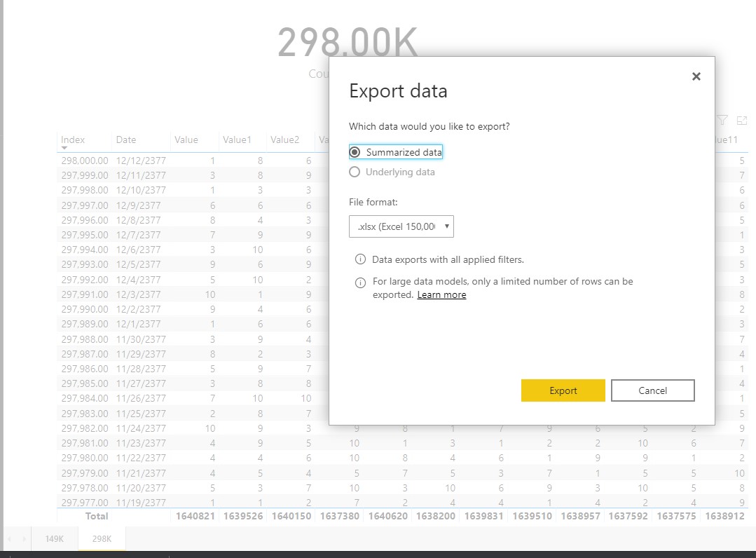Select the 297,988.00 index cell
Image resolution: width=756 pixels, height=558 pixels.
tap(85, 339)
